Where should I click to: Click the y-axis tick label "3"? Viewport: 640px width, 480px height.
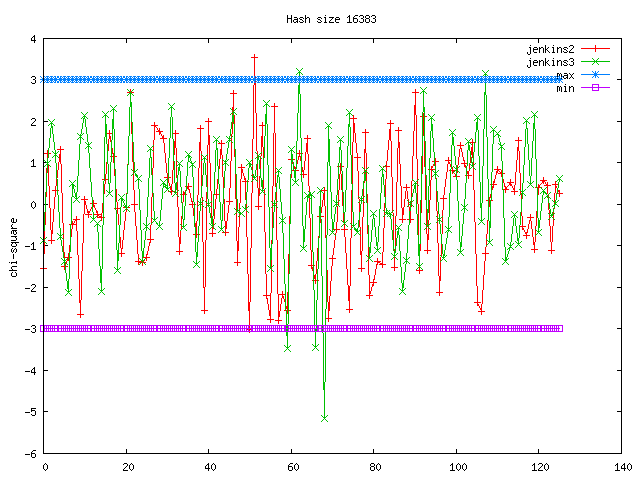tap(33, 80)
